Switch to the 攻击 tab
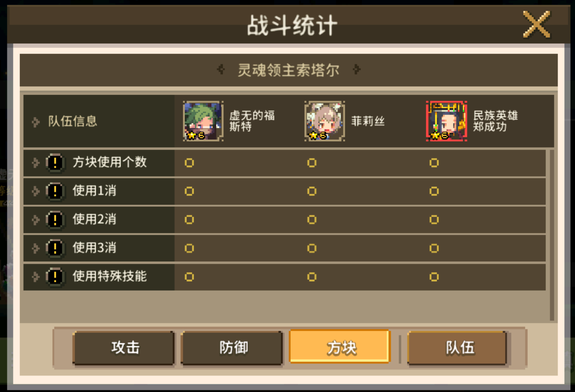575x392 pixels. click(x=124, y=348)
